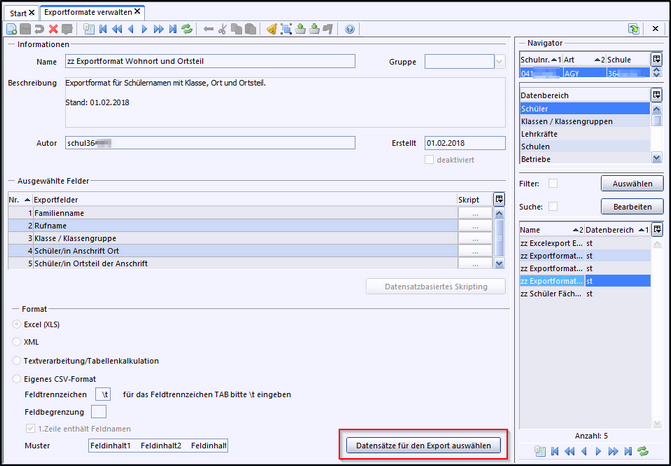This screenshot has height=466, width=671.
Task: Enable the Filter checkbox in Navigator
Action: coord(553,184)
